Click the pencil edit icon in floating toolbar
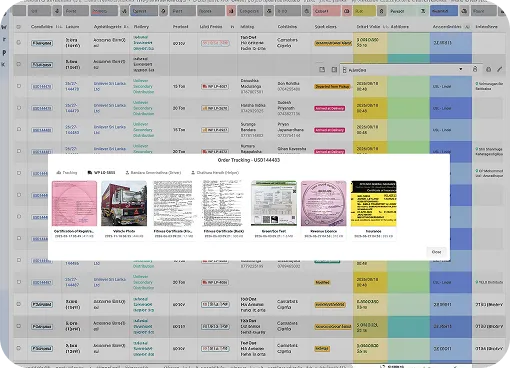 point(499,69)
